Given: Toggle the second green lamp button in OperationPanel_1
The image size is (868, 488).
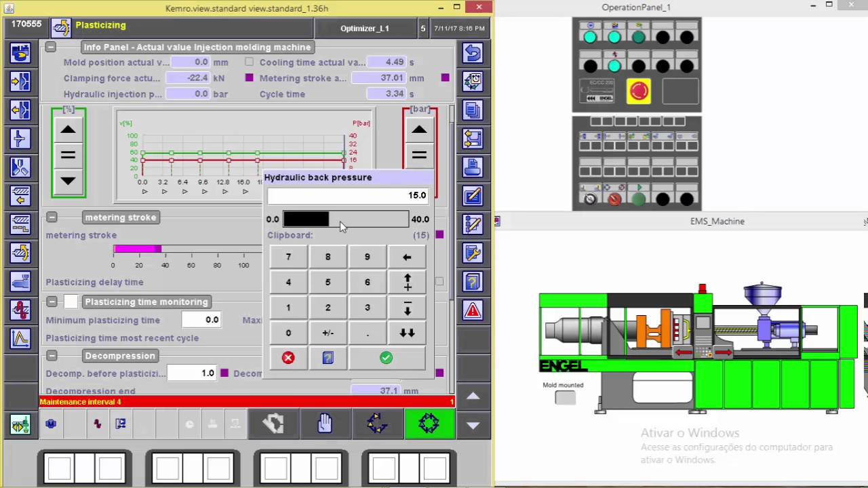Looking at the screenshot, I should pyautogui.click(x=614, y=37).
